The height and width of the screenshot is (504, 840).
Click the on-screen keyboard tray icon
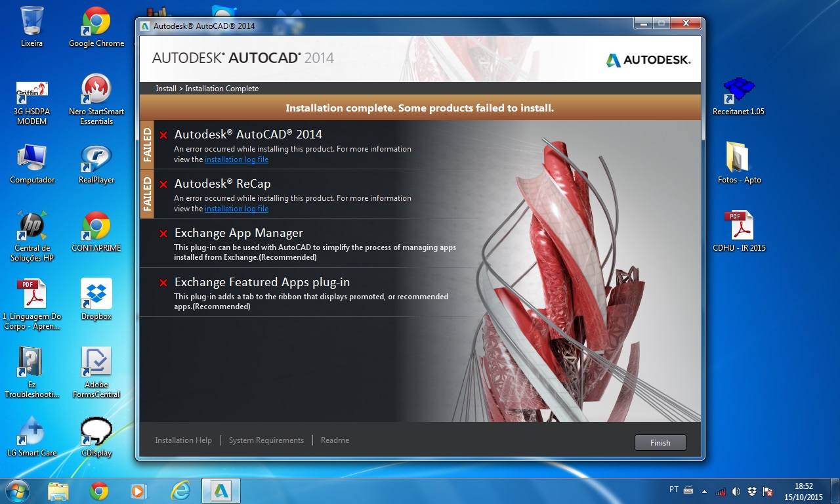[688, 490]
